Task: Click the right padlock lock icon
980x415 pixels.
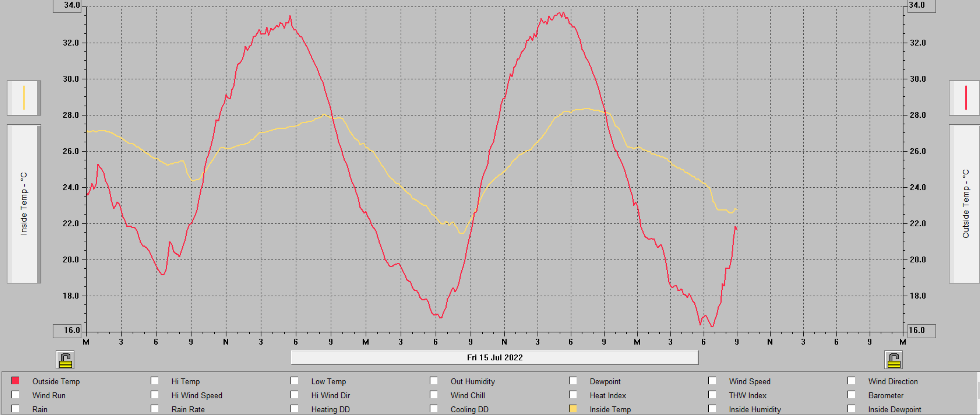Action: click(893, 360)
